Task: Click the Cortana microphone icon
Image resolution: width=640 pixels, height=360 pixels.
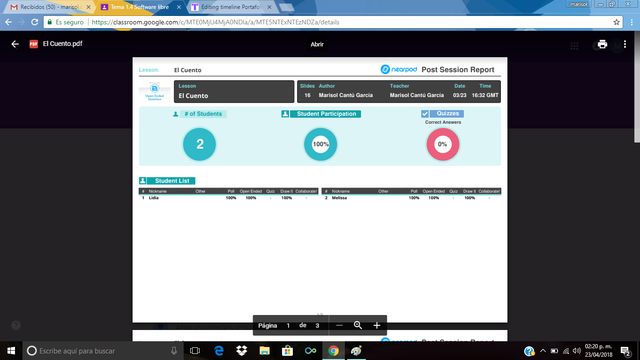Action: pos(174,351)
